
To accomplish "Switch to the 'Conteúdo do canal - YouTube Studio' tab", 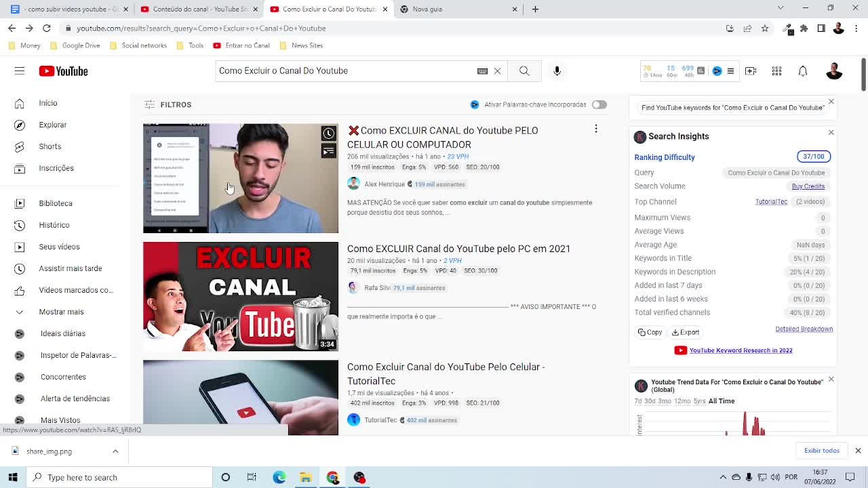I will pos(199,9).
